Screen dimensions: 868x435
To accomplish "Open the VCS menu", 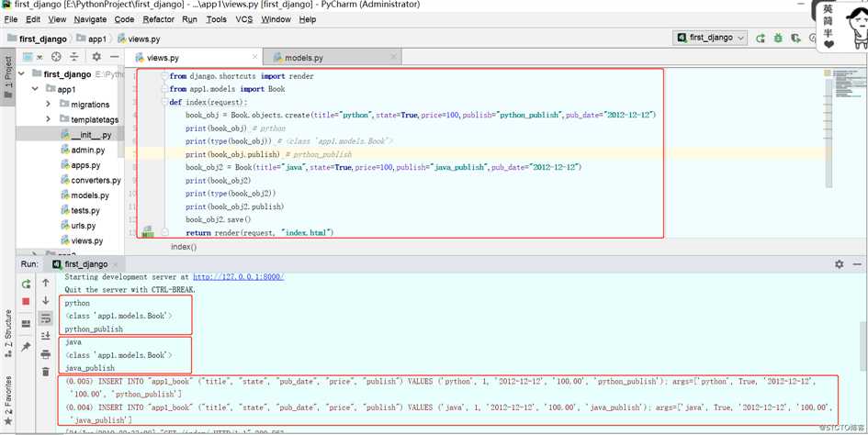I will [x=244, y=19].
